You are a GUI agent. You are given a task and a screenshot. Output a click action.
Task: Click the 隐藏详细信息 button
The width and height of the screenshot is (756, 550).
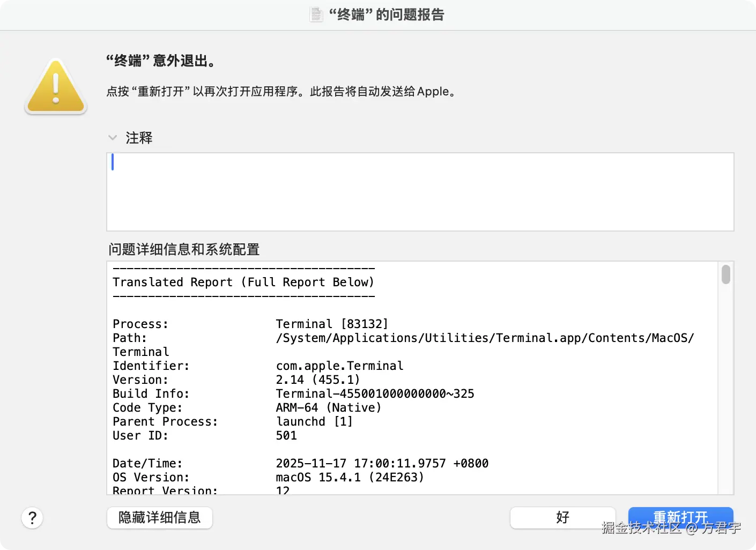159,518
